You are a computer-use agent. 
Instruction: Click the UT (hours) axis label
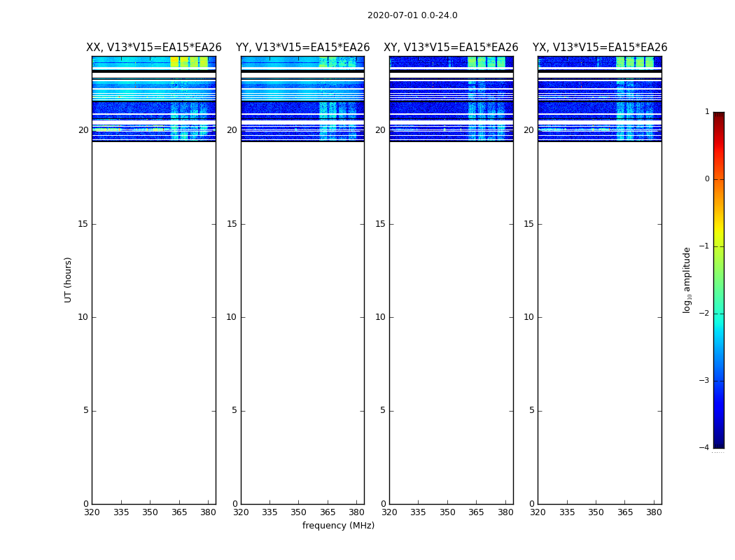tap(69, 279)
